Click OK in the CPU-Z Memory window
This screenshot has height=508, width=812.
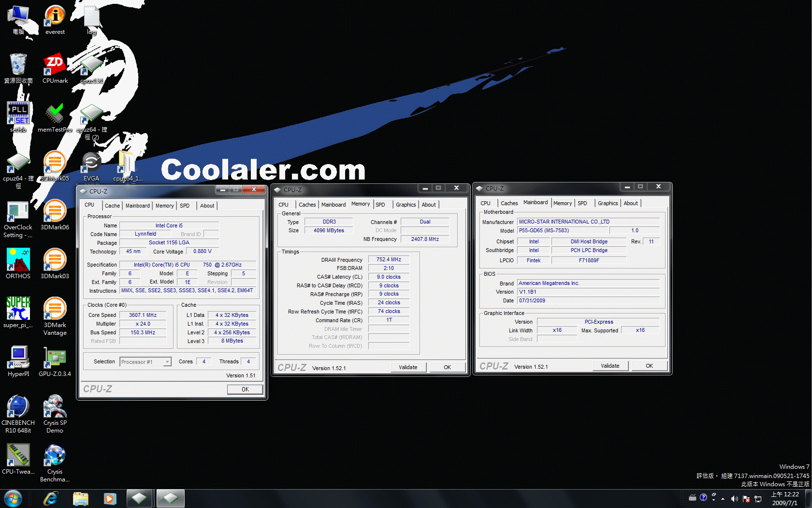pos(448,367)
